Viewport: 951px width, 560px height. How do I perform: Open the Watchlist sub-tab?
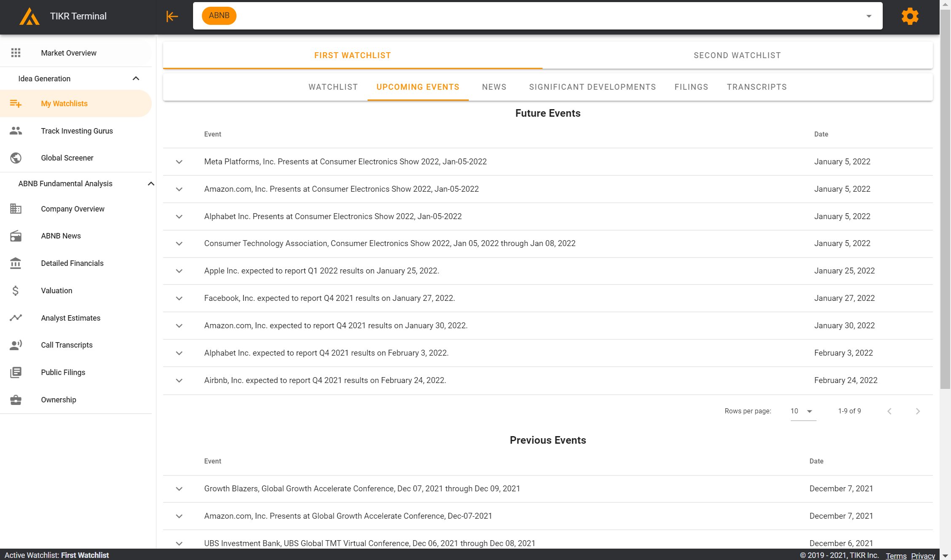click(333, 87)
